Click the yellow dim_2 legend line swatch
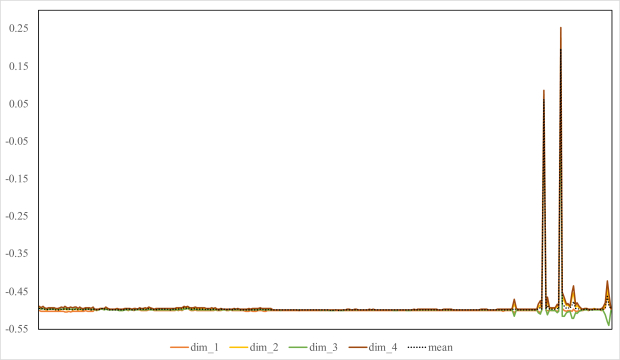 (239, 348)
